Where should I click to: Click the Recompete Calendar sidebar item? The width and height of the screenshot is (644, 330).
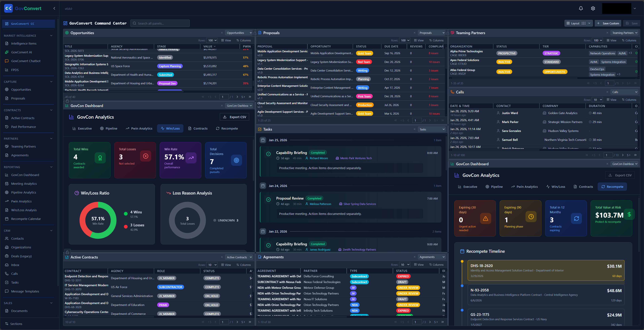coord(26,219)
